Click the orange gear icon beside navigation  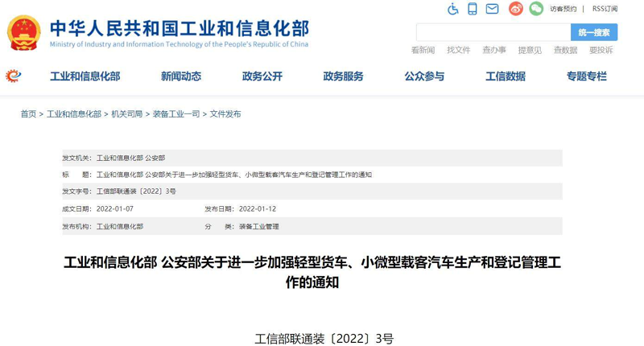pos(13,76)
